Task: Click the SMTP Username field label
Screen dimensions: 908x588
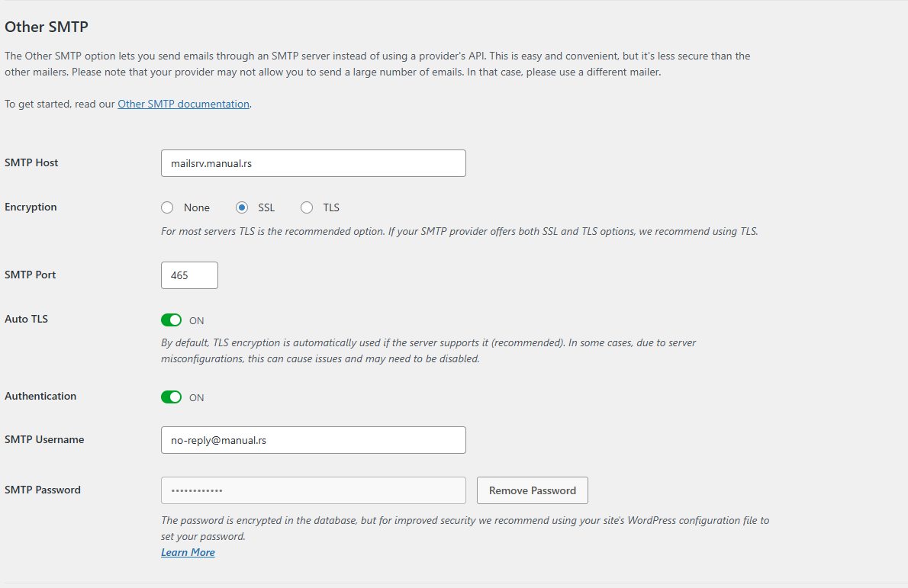Action: coord(44,439)
